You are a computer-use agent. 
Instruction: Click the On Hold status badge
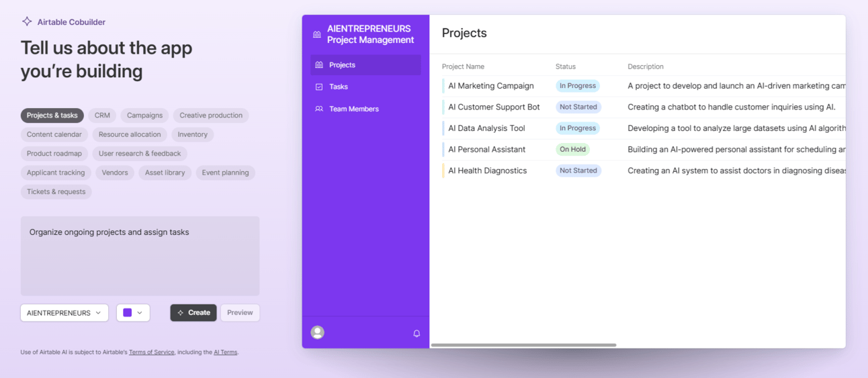pyautogui.click(x=572, y=149)
